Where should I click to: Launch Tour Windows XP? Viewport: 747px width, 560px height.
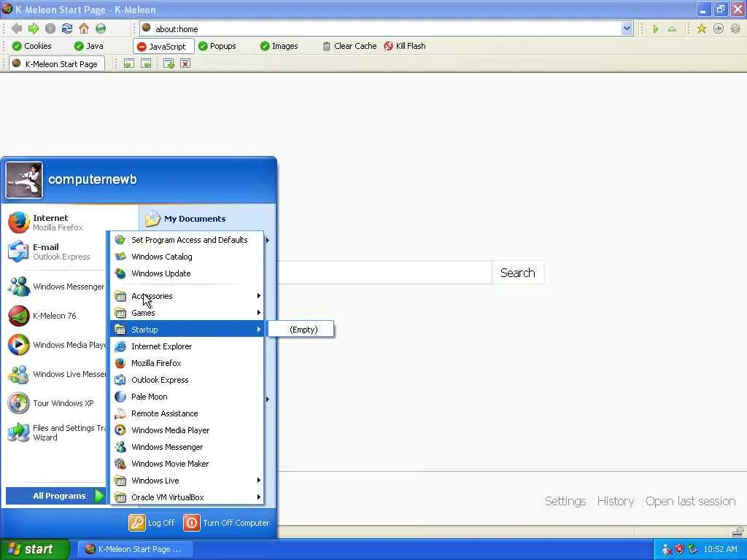[x=56, y=403]
